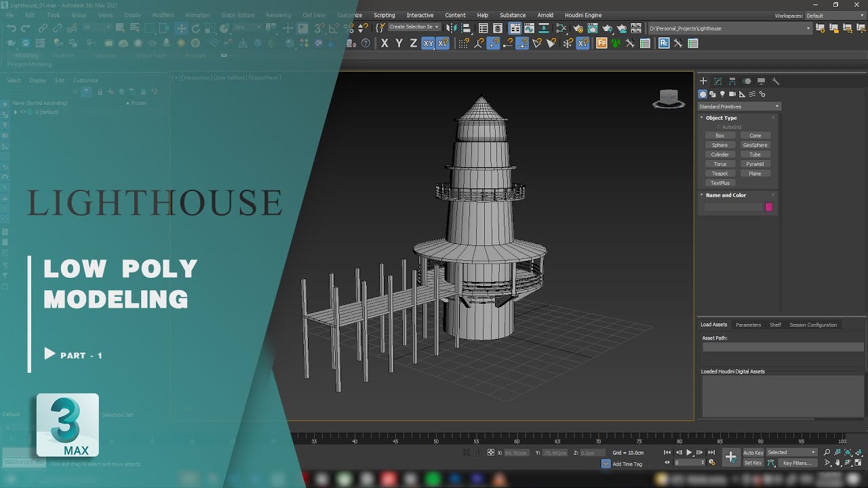Open the Create tab in command panel
The image size is (868, 488).
(x=703, y=81)
